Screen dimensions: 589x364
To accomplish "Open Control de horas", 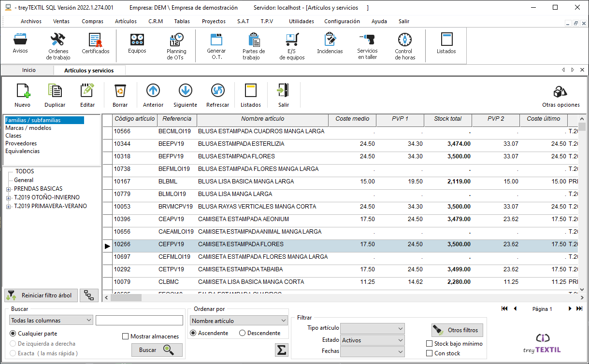I will [x=404, y=46].
